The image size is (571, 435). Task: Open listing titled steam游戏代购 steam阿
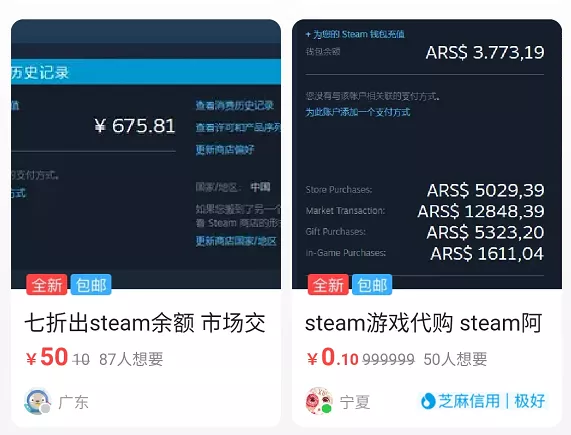424,323
